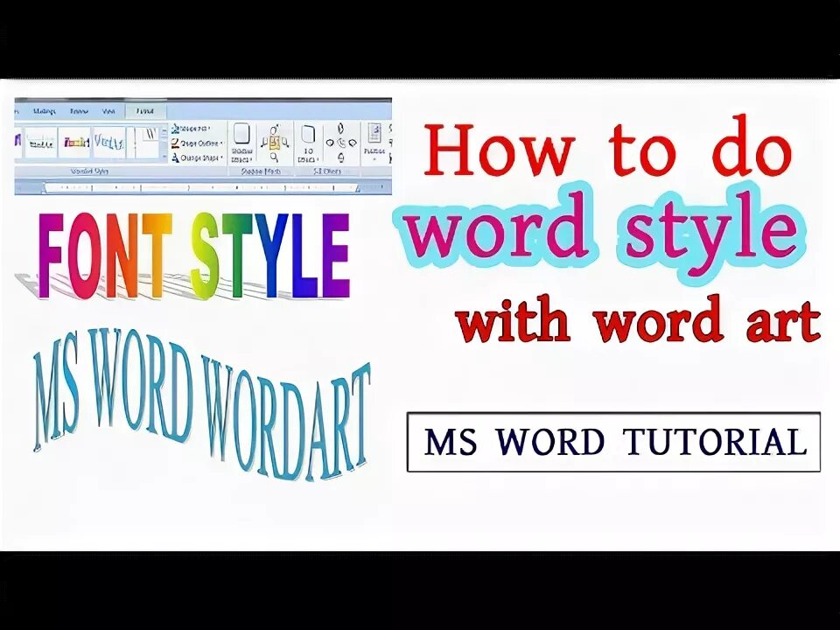Screen dimensions: 840x630
Task: Click the 'How to do' red heading
Action: point(607,144)
